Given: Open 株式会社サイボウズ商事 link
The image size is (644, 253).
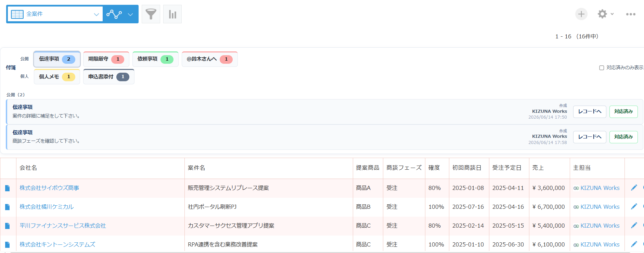Looking at the screenshot, I should [x=49, y=188].
